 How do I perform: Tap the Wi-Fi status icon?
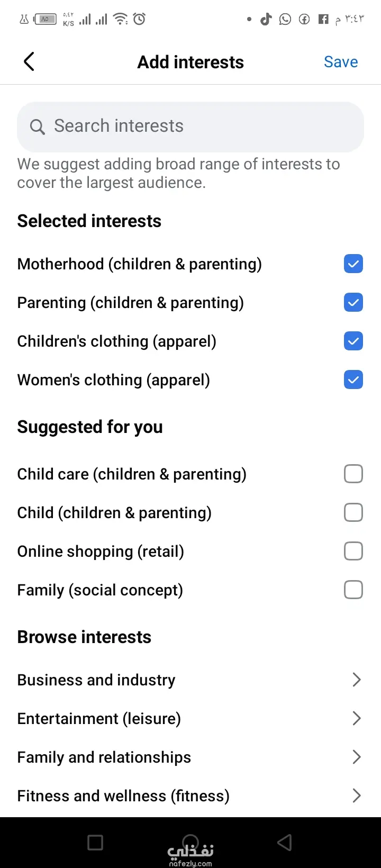tap(121, 20)
